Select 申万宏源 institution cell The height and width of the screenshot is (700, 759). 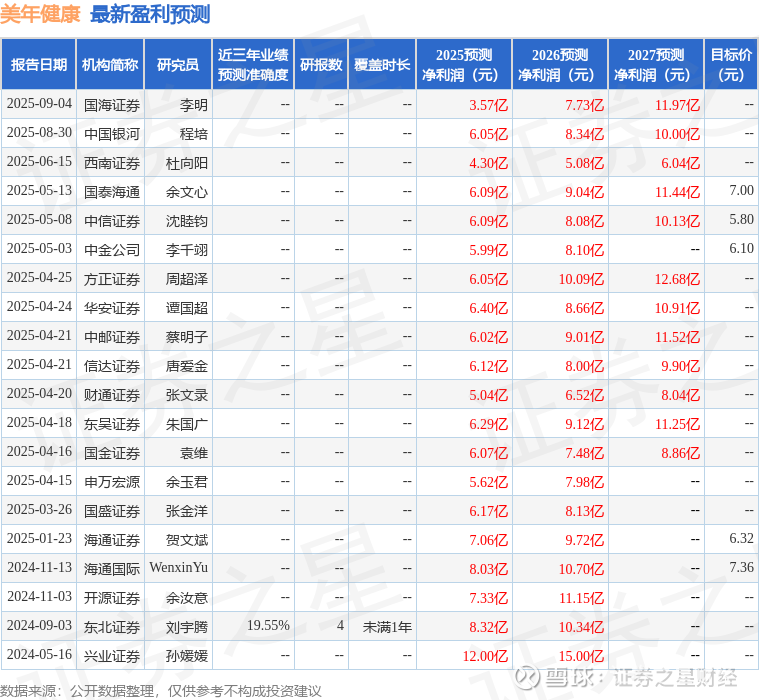(x=112, y=483)
